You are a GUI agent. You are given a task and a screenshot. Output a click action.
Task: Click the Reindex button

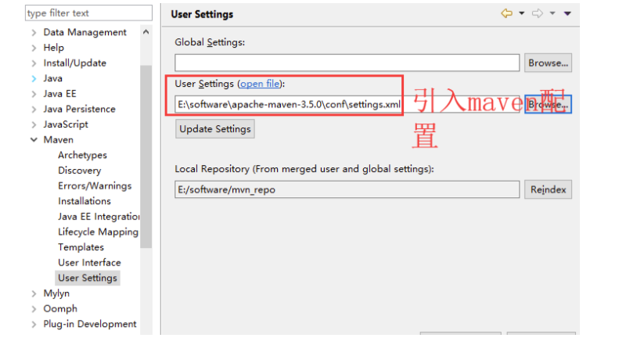[548, 189]
